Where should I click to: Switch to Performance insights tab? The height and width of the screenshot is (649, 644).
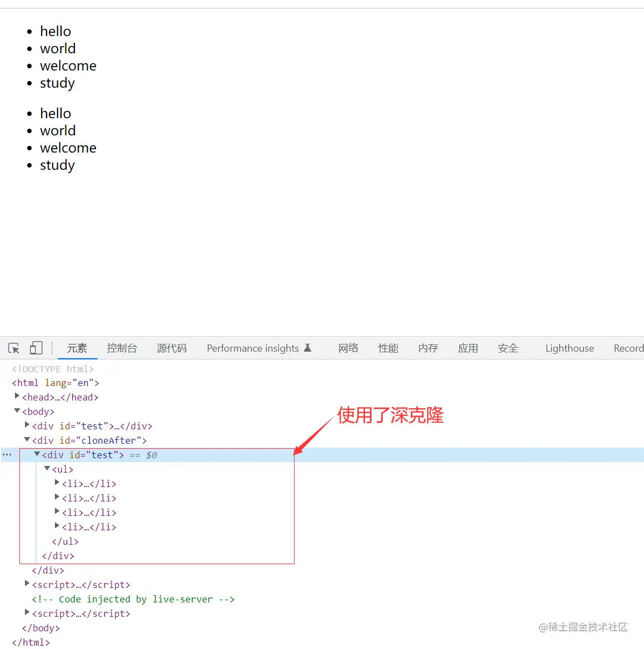pyautogui.click(x=252, y=348)
